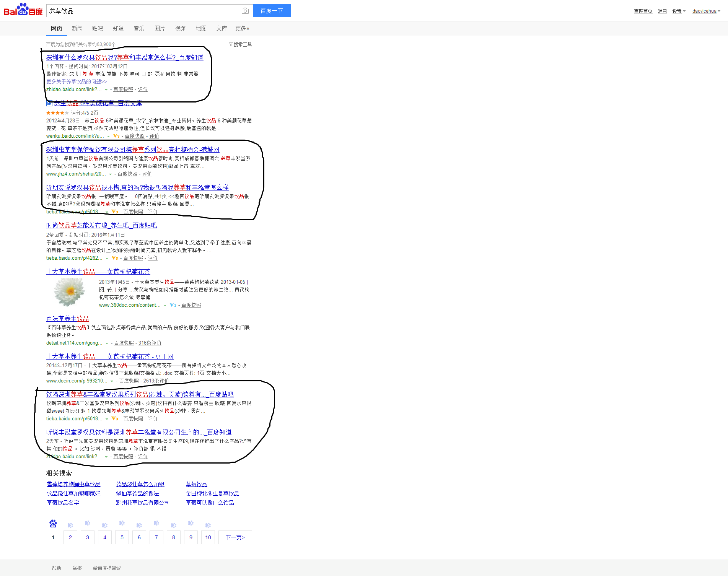Open result 饮喝深圳养草&丰泓堂罗汉果系列饮品
728x576 pixels.
tap(140, 394)
